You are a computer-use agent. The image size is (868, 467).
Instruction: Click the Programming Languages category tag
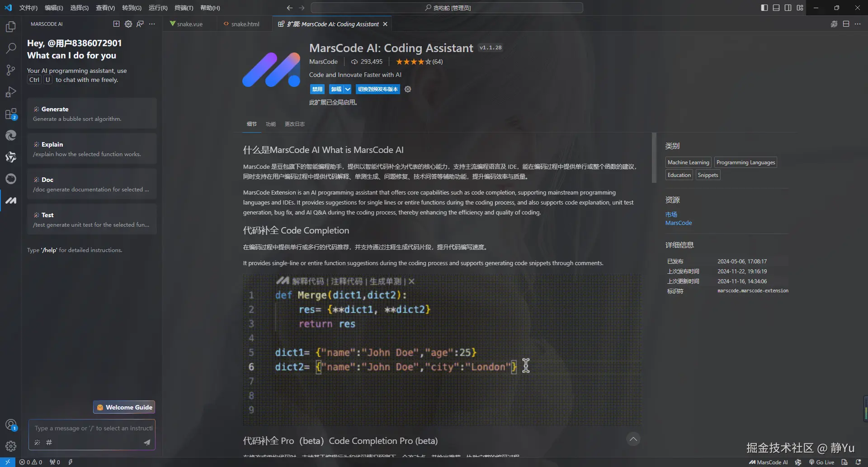coord(745,162)
